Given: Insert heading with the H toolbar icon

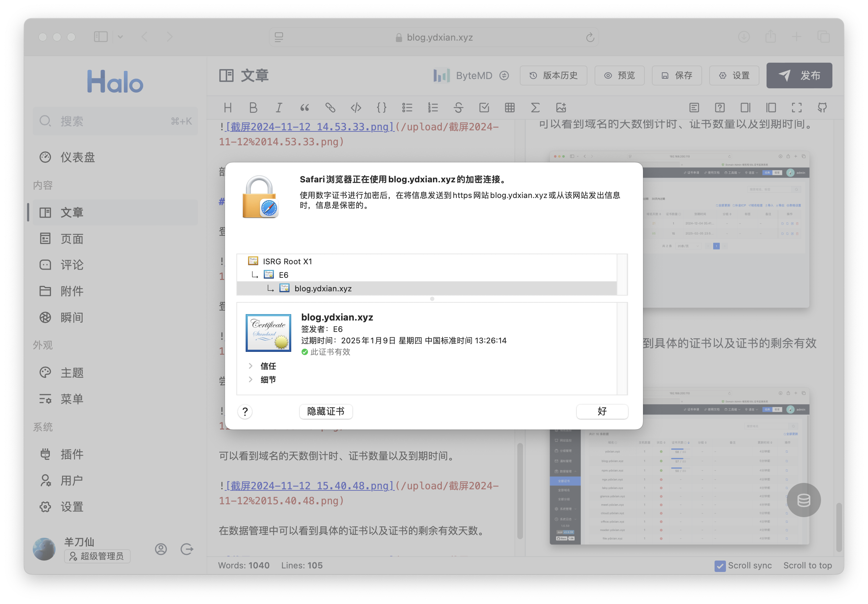Looking at the screenshot, I should click(x=228, y=108).
